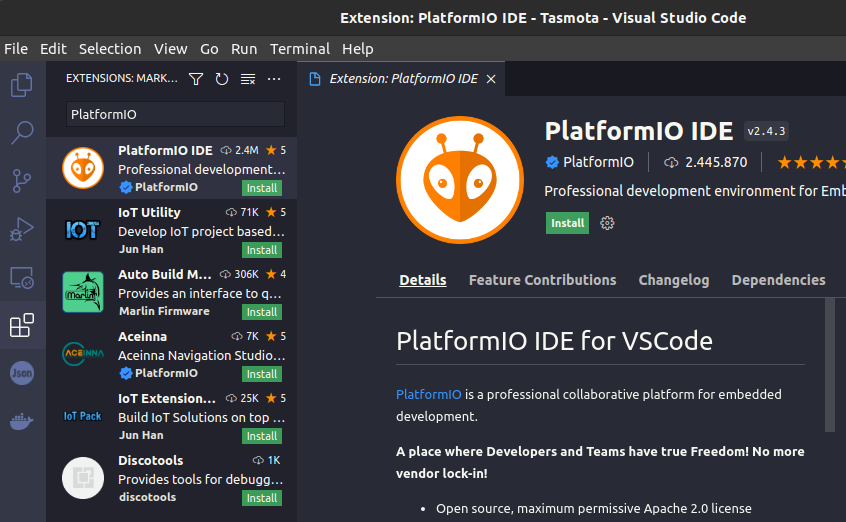This screenshot has height=522, width=846.
Task: Open Run and Debug view
Action: tap(22, 229)
